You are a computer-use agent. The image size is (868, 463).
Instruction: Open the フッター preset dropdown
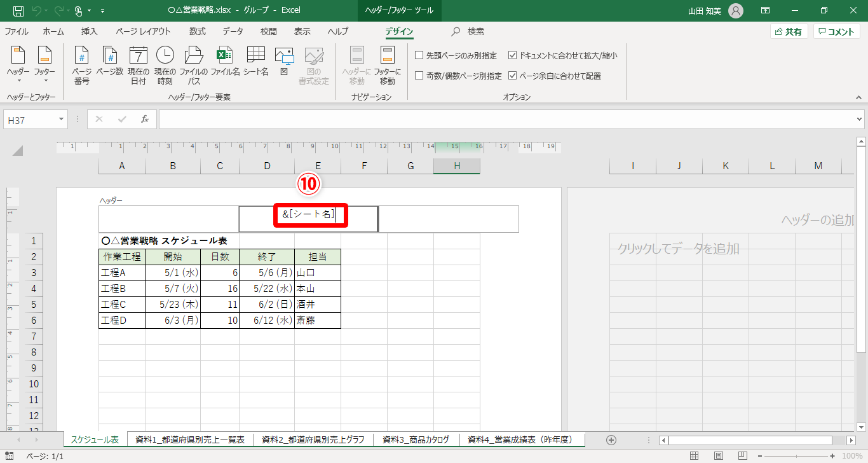(x=44, y=66)
